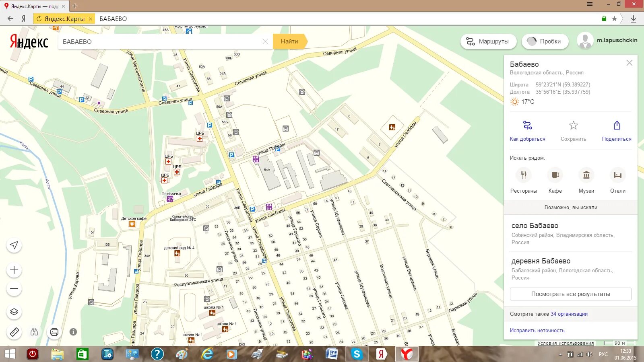Open the m.lapuschckin user profile
Image resolution: width=644 pixels, height=362 pixels.
coord(607,41)
